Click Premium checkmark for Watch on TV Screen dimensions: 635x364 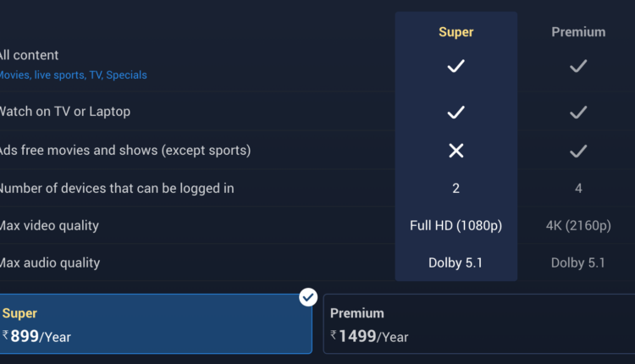click(578, 112)
